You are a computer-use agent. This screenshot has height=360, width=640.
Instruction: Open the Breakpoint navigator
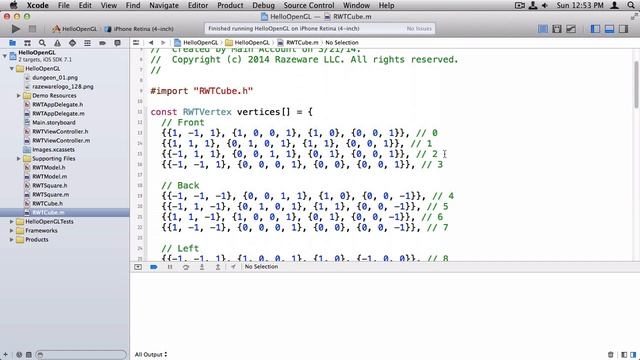tap(102, 43)
